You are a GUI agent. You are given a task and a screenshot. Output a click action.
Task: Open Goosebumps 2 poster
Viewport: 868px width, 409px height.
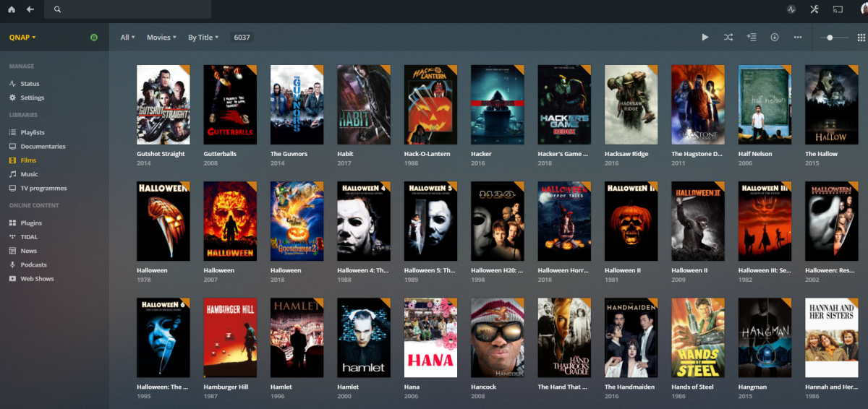[297, 221]
